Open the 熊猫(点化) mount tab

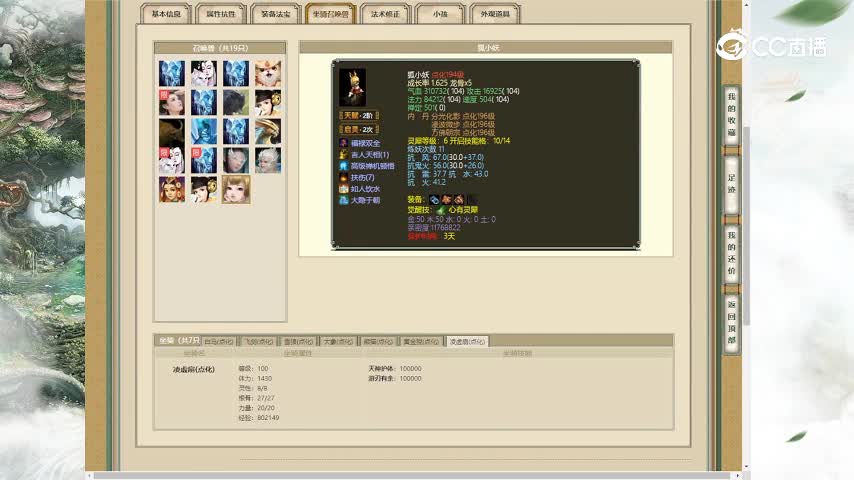378,342
